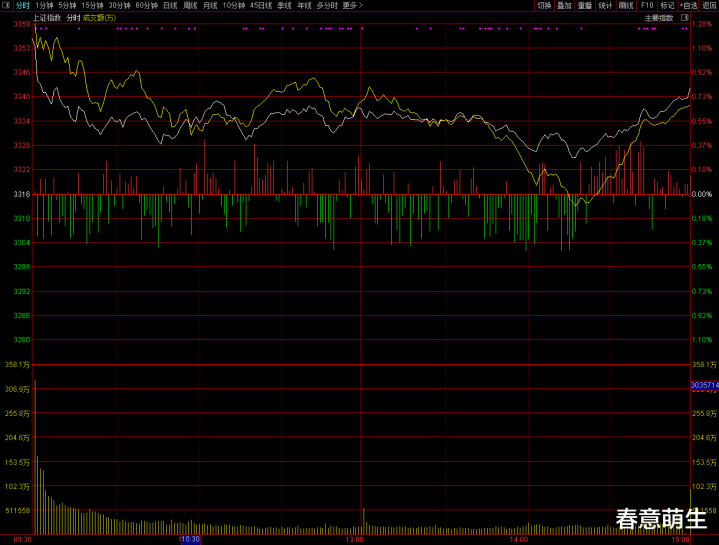Switch to the 60分钟 chart period
Image resolution: width=719 pixels, height=545 pixels.
coord(146,6)
